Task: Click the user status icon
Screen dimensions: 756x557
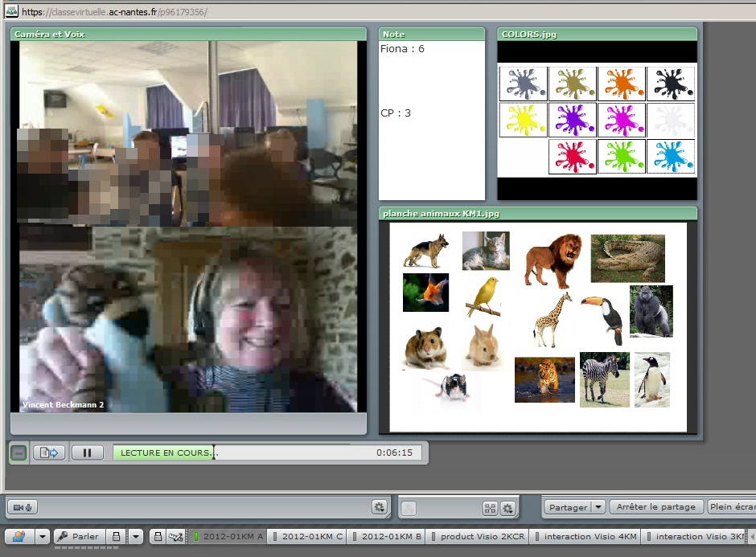Action: pyautogui.click(x=19, y=536)
